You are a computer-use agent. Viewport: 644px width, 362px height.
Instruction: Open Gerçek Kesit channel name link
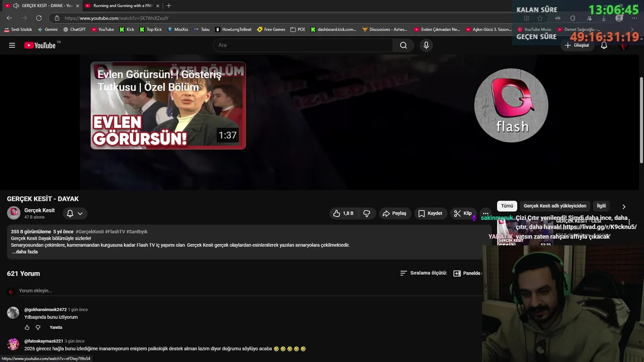coord(39,210)
